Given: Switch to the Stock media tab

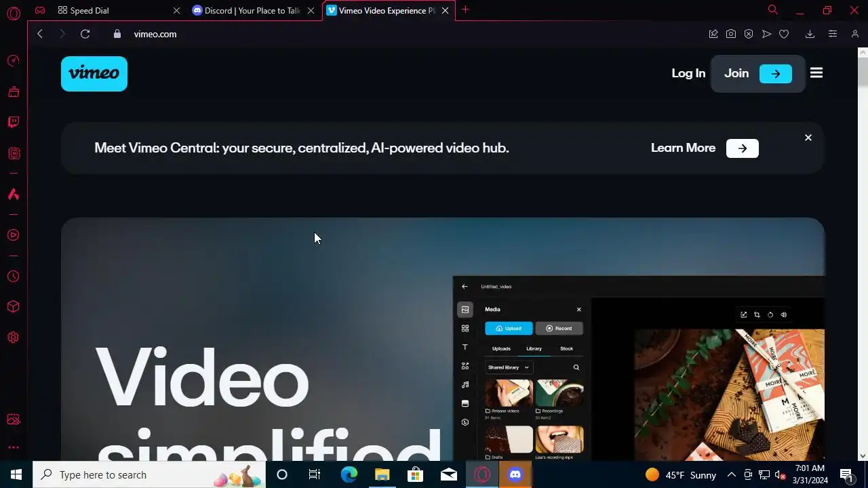Looking at the screenshot, I should pos(566,348).
